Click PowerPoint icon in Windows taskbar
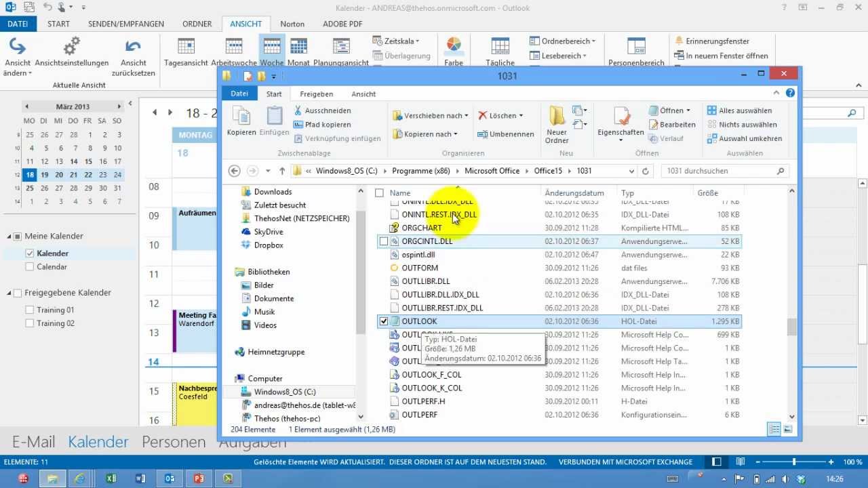Screen dimensions: 868x488 point(199,479)
